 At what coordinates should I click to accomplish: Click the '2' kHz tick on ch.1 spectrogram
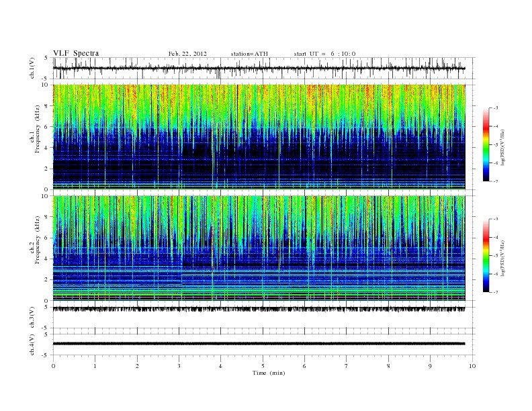pos(46,169)
